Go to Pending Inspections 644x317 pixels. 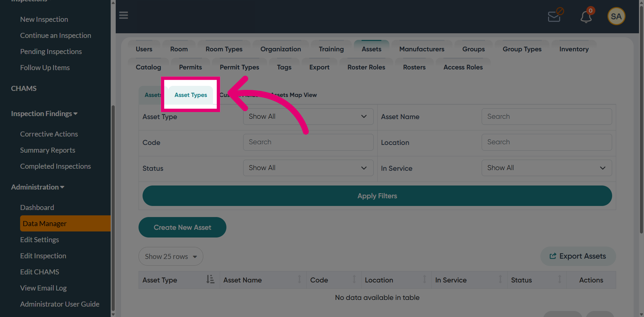click(x=51, y=52)
